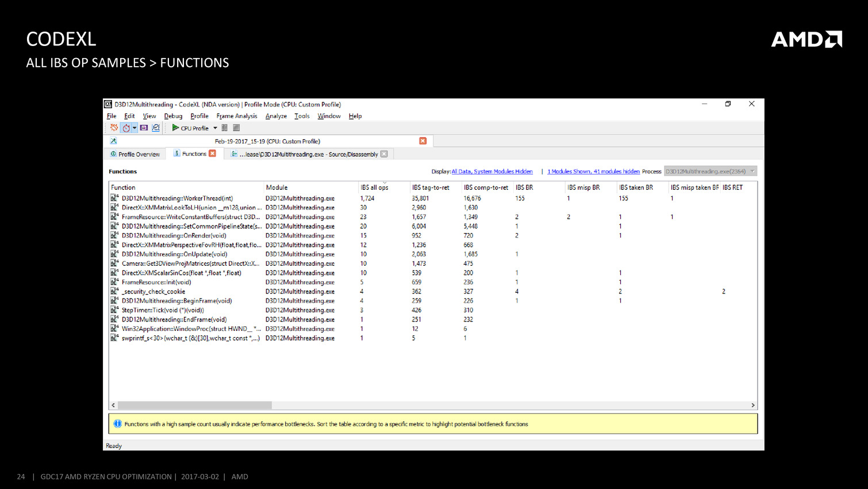Sort the table by the IBS all ops column
The height and width of the screenshot is (489, 868).
[374, 188]
